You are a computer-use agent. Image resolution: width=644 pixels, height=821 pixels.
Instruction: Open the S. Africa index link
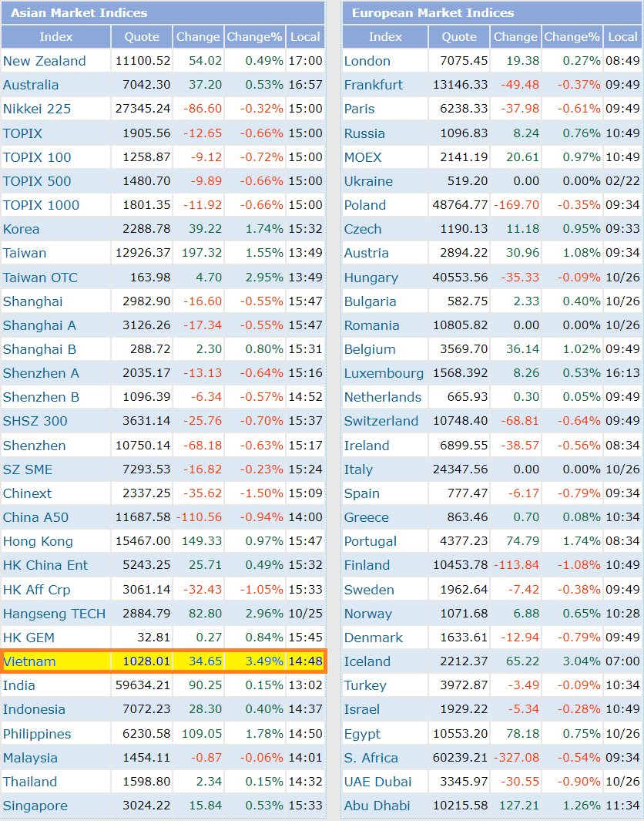coord(371,758)
